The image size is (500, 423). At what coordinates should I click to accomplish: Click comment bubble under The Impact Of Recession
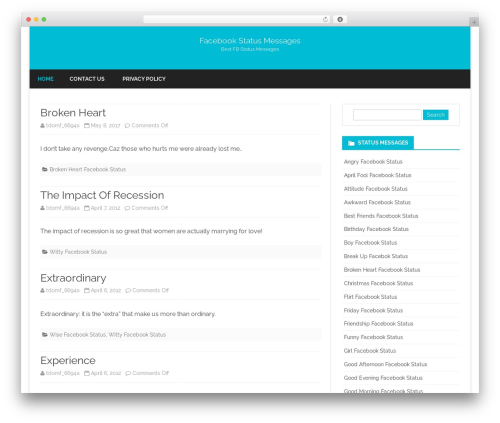127,208
